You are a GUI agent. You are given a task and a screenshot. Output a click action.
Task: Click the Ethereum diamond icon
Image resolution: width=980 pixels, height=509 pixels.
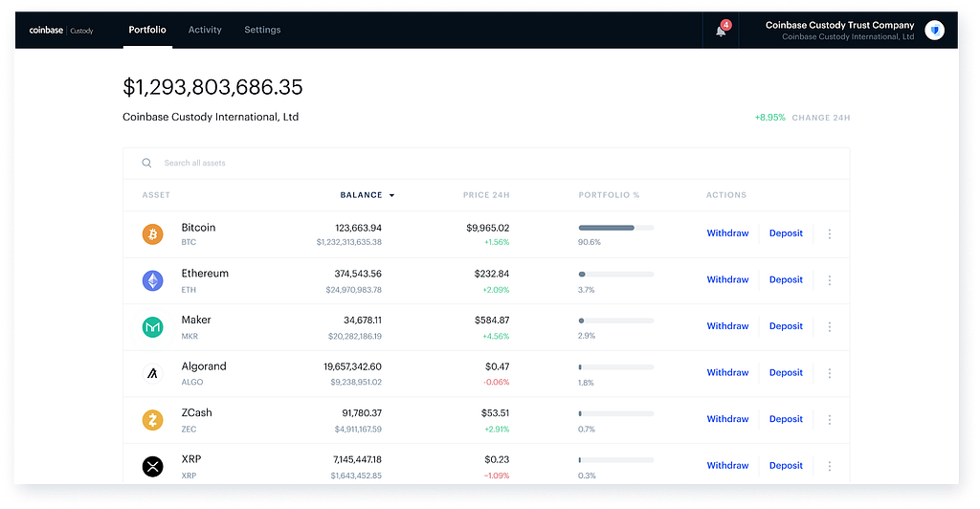(152, 280)
